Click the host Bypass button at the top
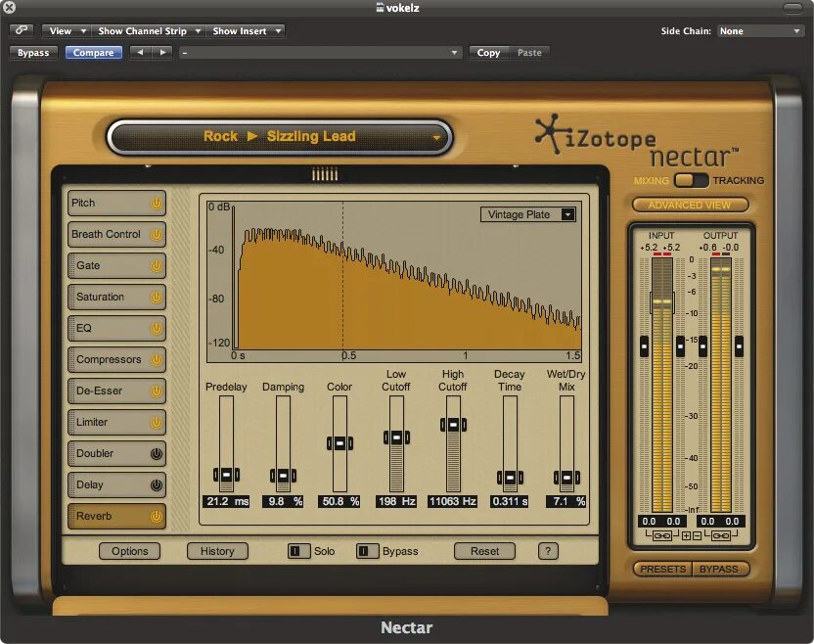The image size is (814, 644). (33, 53)
